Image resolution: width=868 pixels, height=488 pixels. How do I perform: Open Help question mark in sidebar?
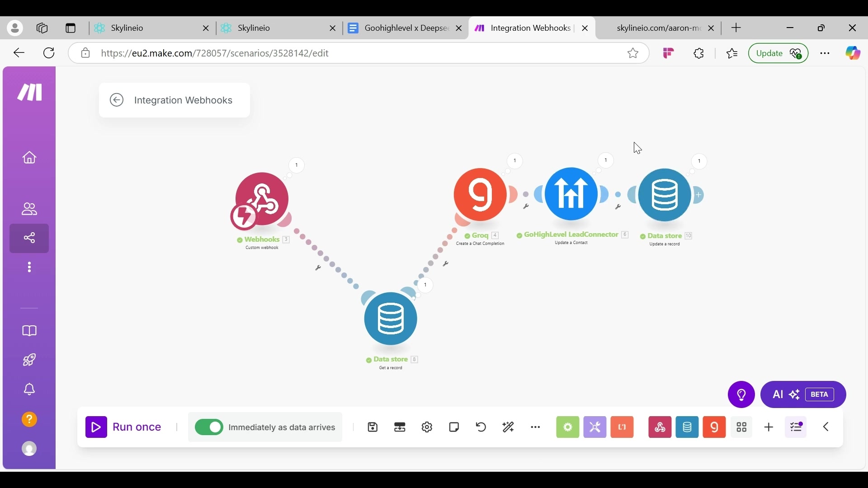coord(30,420)
